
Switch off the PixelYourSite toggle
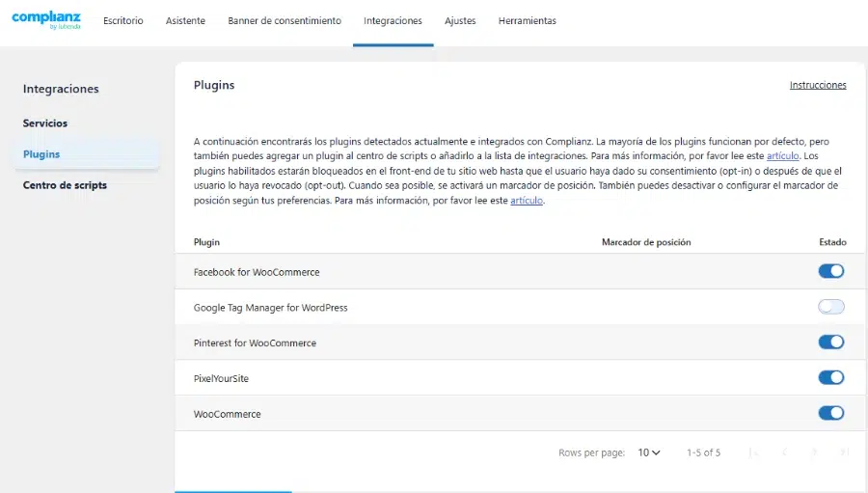click(x=831, y=377)
